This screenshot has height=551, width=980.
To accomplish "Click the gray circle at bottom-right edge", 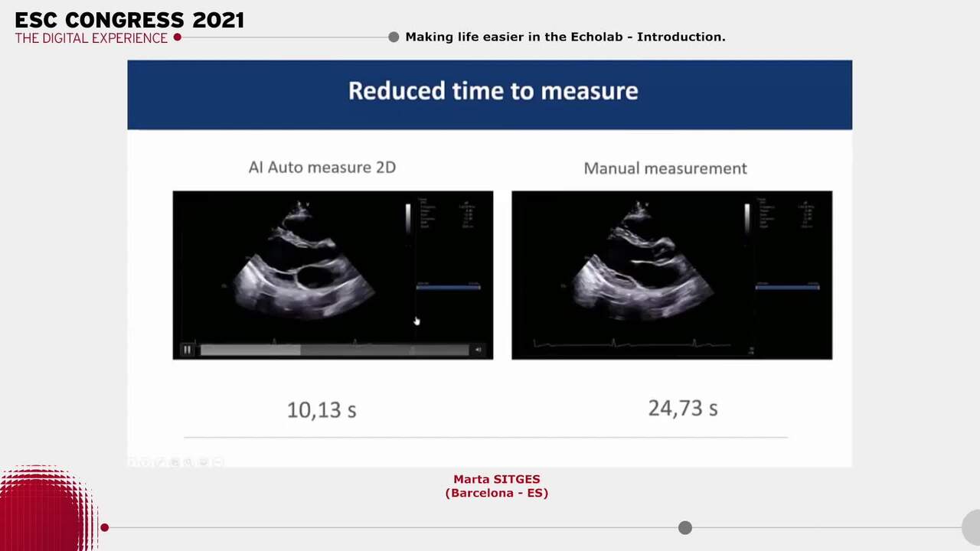I will coord(971,527).
